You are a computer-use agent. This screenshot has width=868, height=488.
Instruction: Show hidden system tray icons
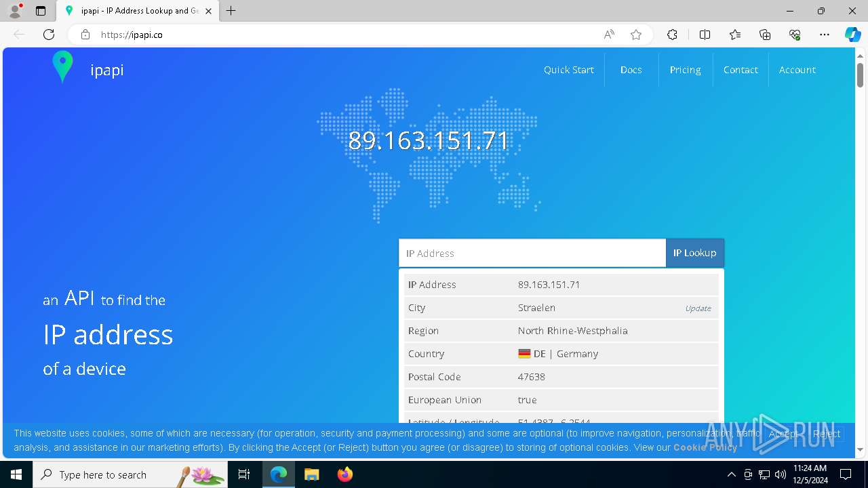[x=731, y=474]
